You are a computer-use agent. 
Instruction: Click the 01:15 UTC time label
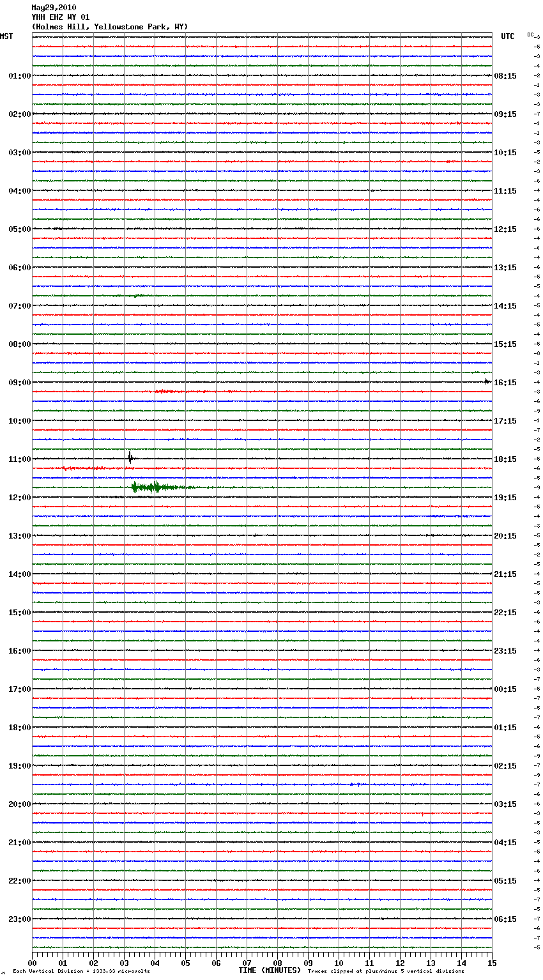(505, 728)
